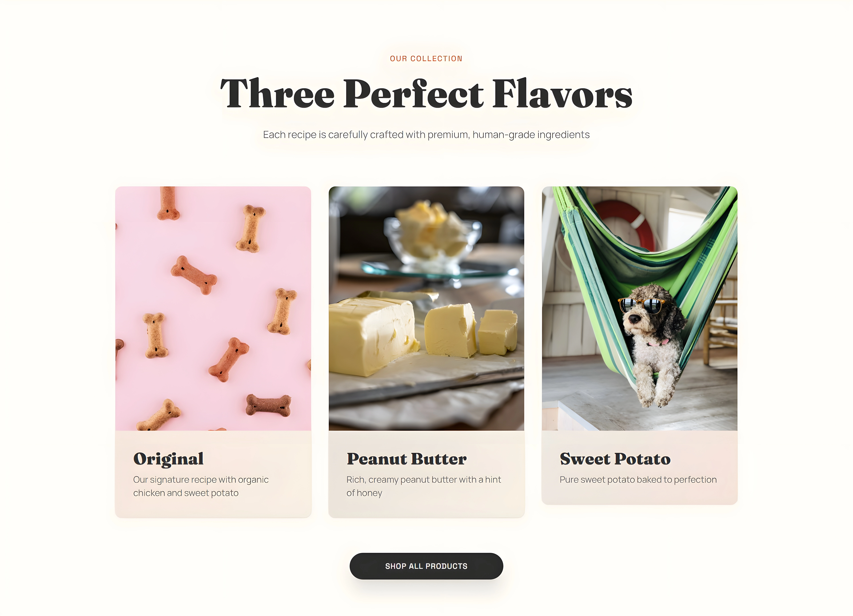Select the Original card title
Image resolution: width=853 pixels, height=616 pixels.
168,459
